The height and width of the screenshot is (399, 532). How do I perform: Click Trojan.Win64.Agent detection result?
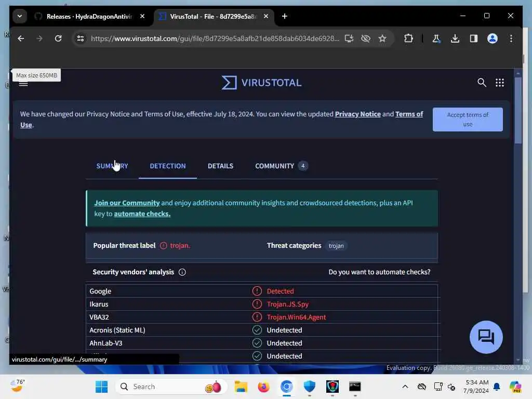296,317
